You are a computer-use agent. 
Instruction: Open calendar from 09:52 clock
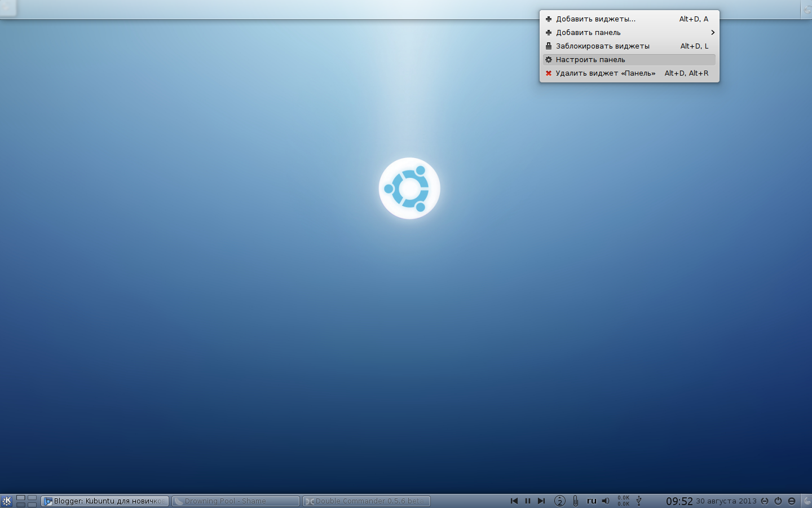[x=679, y=501]
